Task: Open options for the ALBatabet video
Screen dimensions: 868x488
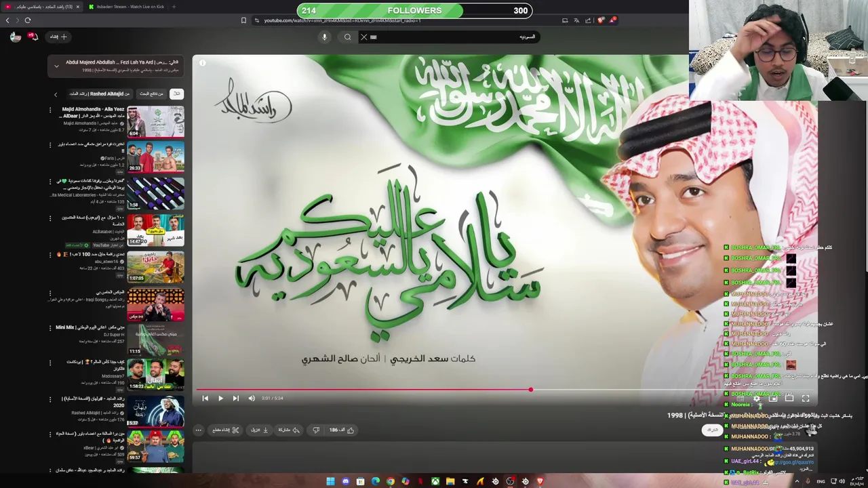Action: (50, 218)
